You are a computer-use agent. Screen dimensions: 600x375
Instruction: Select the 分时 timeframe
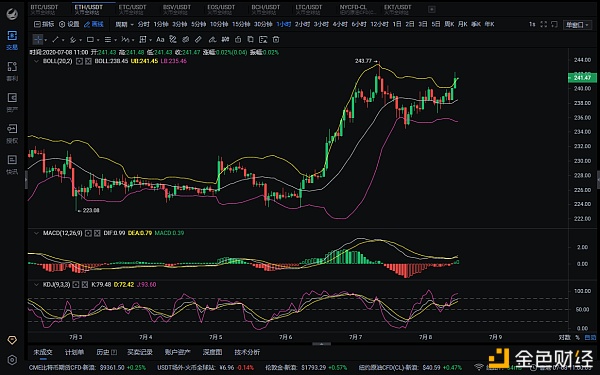click(x=143, y=24)
